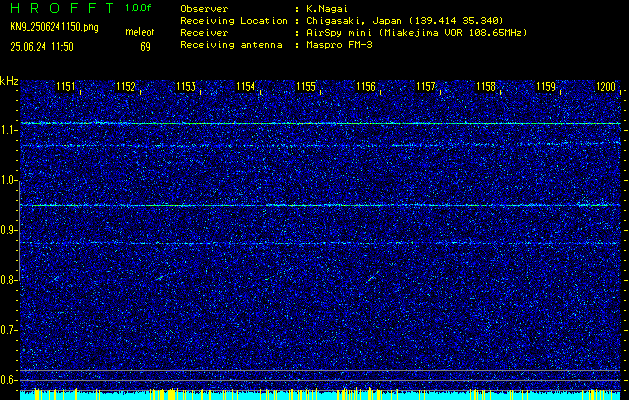Click the Receiving antenna field label
Image resolution: width=629 pixels, height=400 pixels.
coord(231,45)
